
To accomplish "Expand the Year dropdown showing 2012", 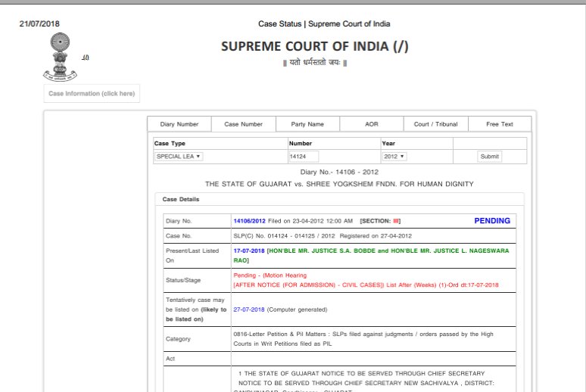I will 394,156.
